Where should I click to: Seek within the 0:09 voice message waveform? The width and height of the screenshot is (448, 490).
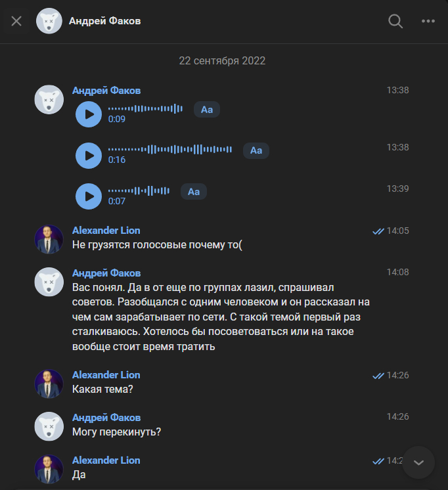(x=145, y=108)
